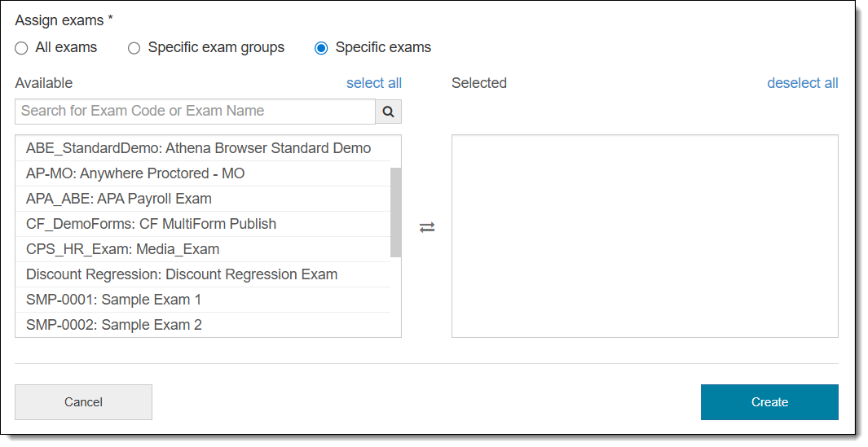Select SMP-0002: Sample Exam 2

[x=114, y=325]
